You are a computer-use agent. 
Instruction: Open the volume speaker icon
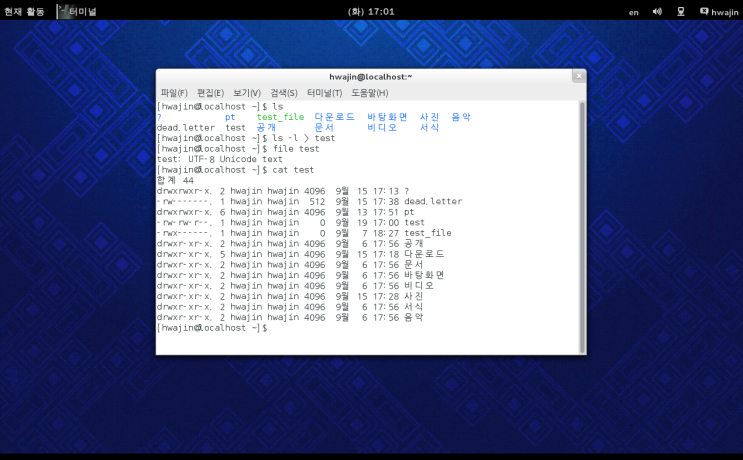click(x=657, y=11)
